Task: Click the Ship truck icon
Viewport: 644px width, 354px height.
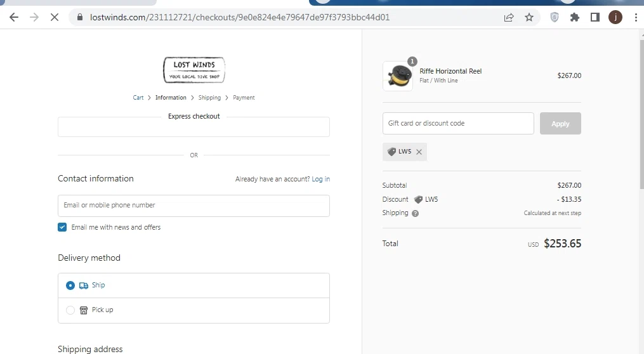Action: point(83,285)
